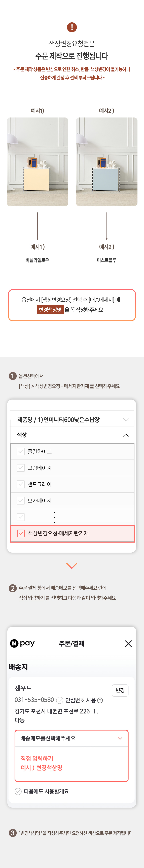Image resolution: width=144 pixels, height=868 pixels.
Task: Click the 미스트블루 cabinet example image
Action: 106,162
